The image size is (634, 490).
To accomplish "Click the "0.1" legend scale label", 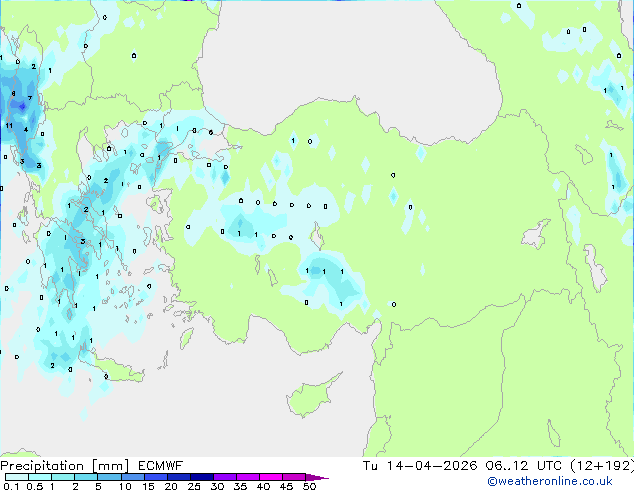I will (x=11, y=486).
